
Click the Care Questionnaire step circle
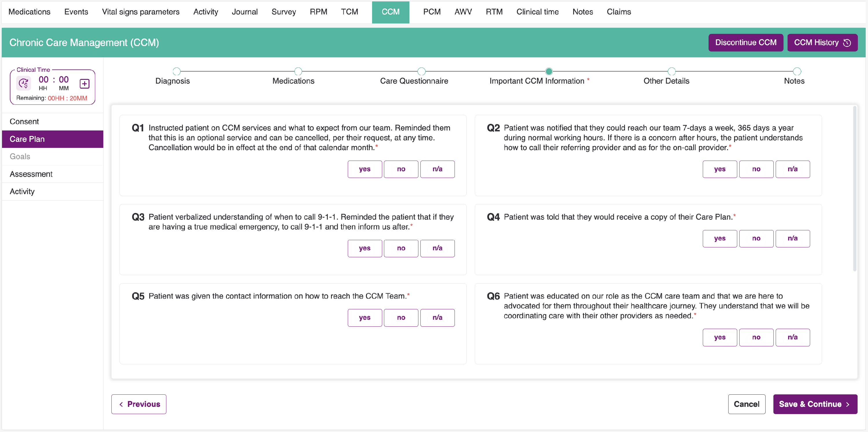coord(421,71)
